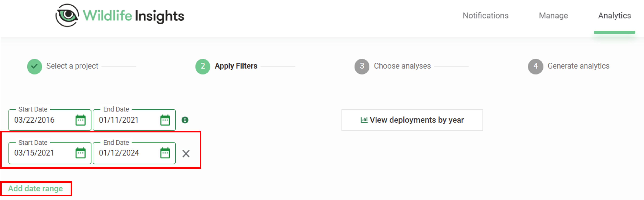Remove the second date range
The width and height of the screenshot is (644, 200).
click(186, 153)
